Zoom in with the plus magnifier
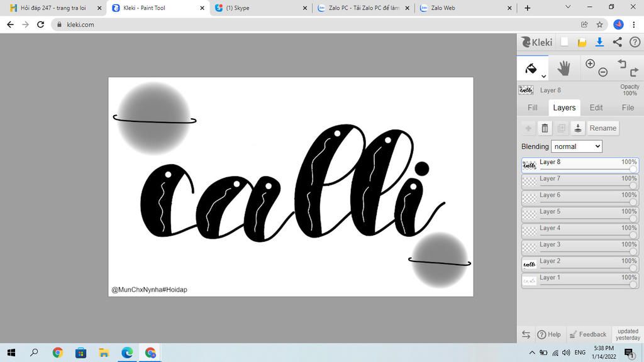Viewport: 644px width, 362px height. (x=590, y=63)
